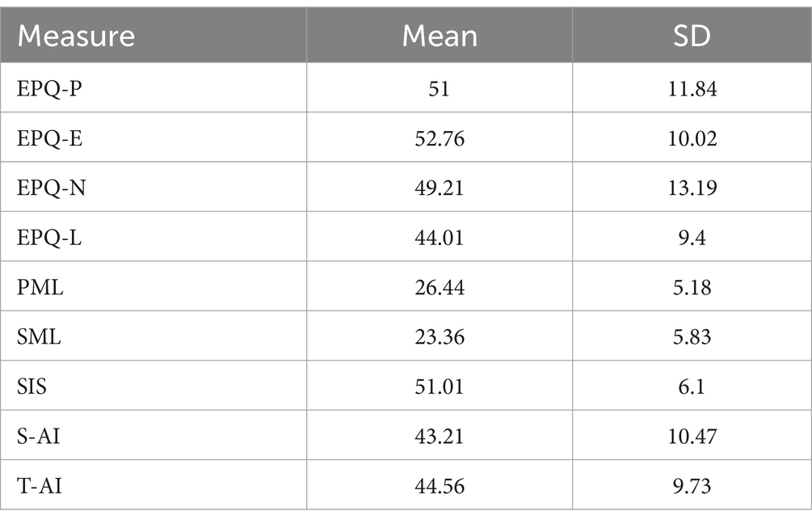The width and height of the screenshot is (812, 524).
Task: Select the EPQ-P row label
Action: [50, 89]
